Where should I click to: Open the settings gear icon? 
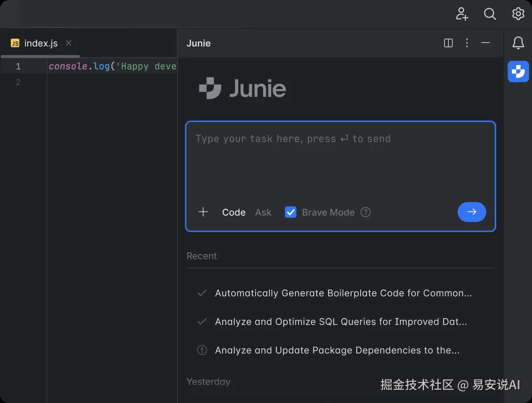[x=518, y=14]
